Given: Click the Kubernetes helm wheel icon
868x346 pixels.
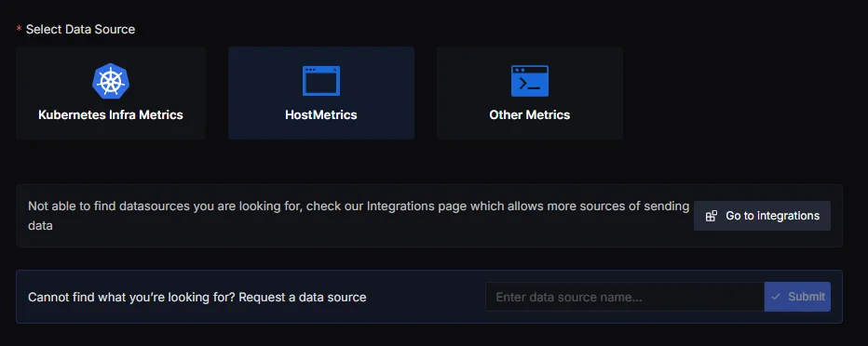Looking at the screenshot, I should [111, 81].
